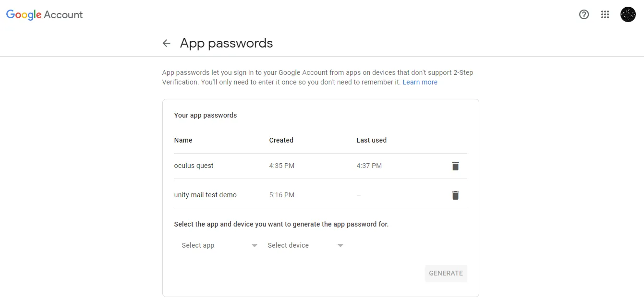Screen dimensions: 644x299
Task: Click the profile avatar picture
Action: (628, 14)
